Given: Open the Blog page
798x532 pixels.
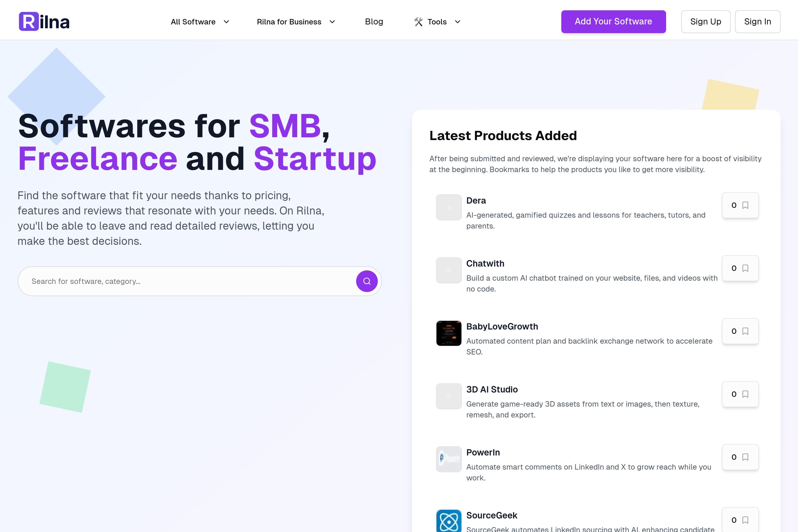Looking at the screenshot, I should (373, 21).
